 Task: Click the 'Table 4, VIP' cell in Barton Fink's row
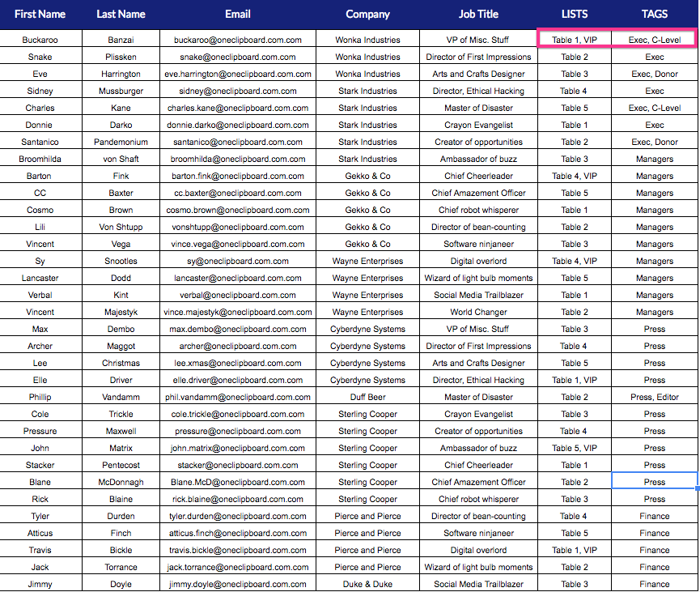575,176
